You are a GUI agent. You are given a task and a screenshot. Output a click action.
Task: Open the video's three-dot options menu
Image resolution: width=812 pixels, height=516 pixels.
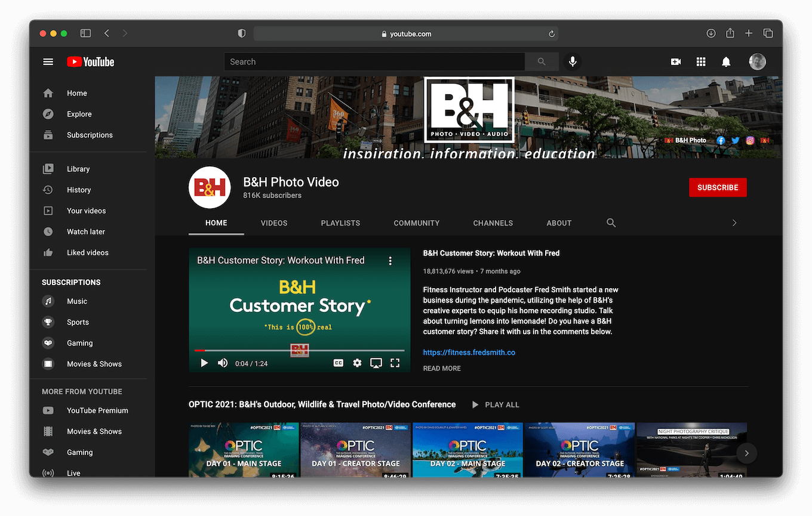pyautogui.click(x=390, y=261)
